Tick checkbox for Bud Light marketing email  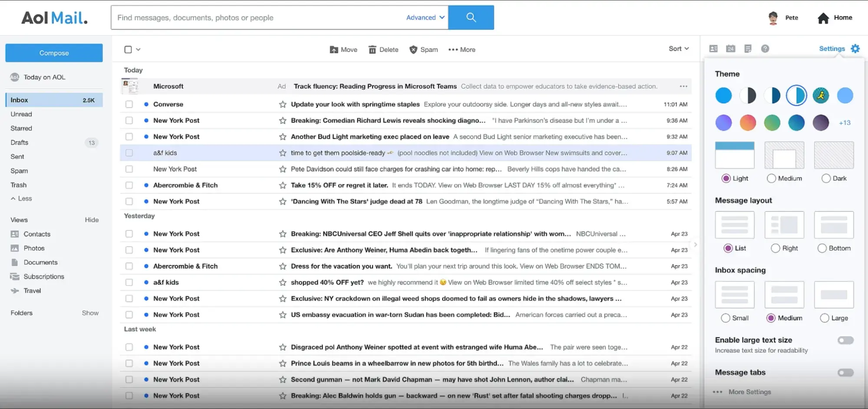[129, 137]
